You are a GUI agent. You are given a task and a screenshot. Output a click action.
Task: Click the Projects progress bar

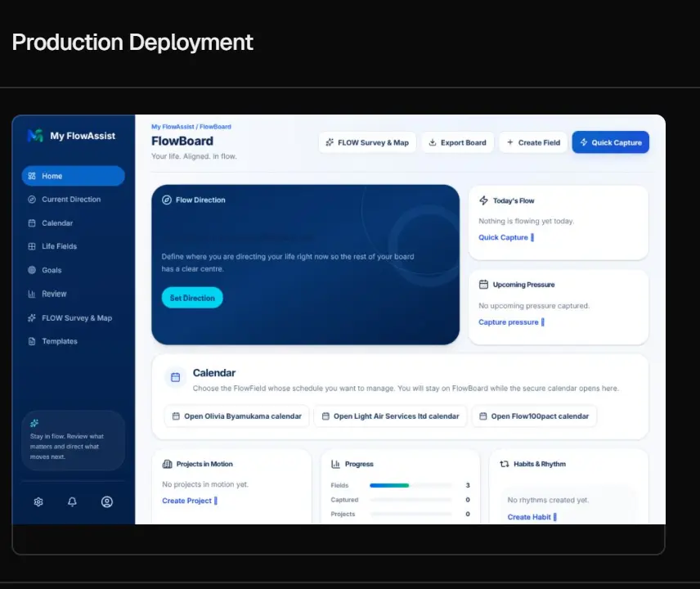point(411,514)
